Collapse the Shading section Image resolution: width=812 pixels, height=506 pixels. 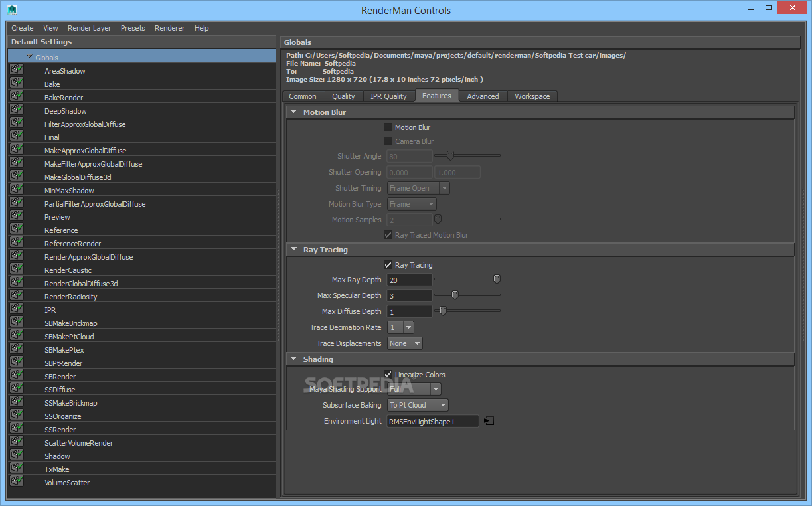tap(294, 359)
